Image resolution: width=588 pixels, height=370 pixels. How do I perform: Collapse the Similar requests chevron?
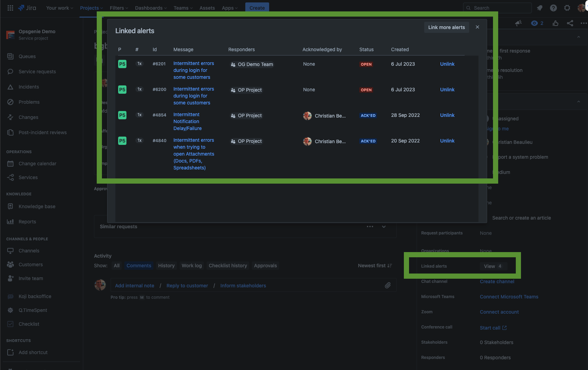point(384,227)
